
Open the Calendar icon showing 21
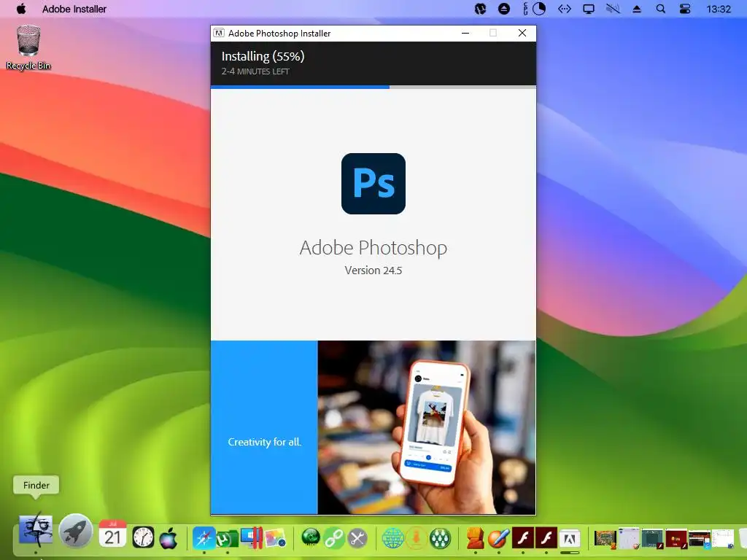pos(112,534)
